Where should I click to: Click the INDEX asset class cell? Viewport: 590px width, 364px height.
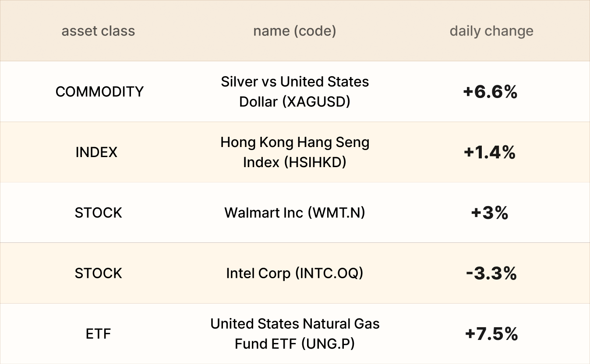pos(97,152)
